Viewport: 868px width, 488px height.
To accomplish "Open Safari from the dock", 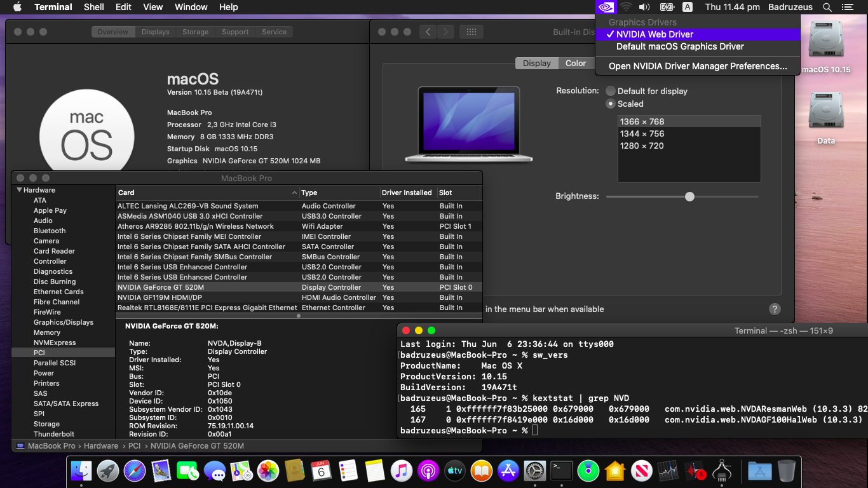I will point(135,471).
